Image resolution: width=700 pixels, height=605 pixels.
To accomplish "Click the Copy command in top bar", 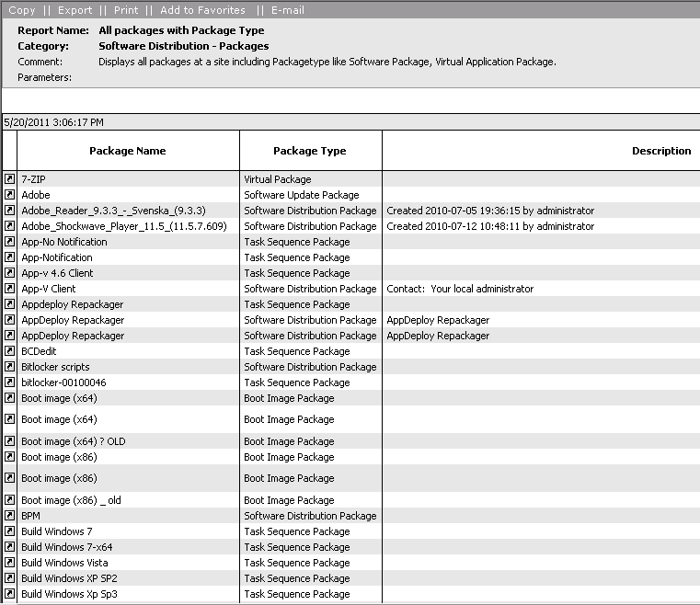I will [x=22, y=10].
